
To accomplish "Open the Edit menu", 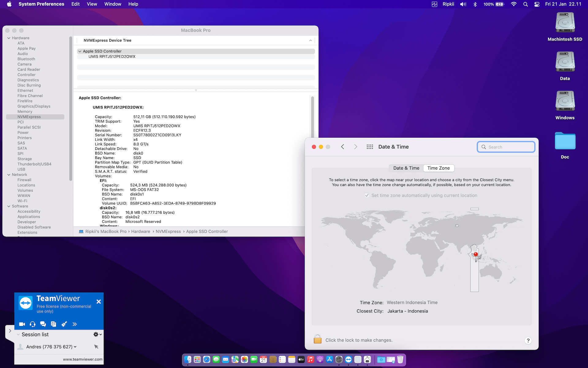I will pos(75,4).
